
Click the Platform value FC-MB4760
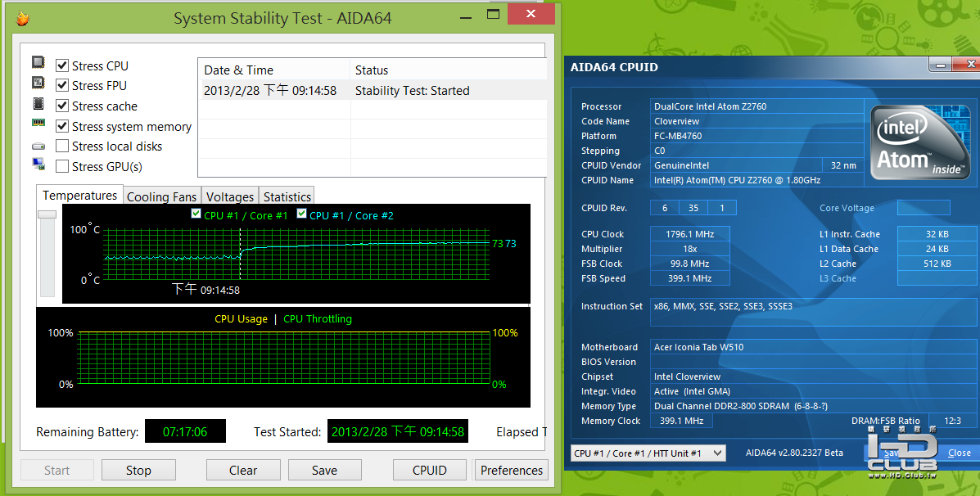pyautogui.click(x=756, y=136)
